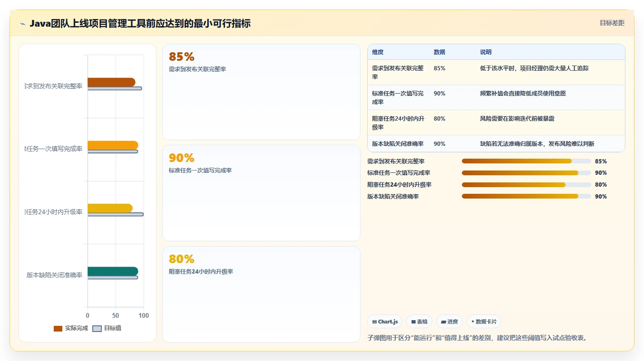Click 阻塞任务24小时内升级率 caption under the card's 80%

[x=201, y=272]
